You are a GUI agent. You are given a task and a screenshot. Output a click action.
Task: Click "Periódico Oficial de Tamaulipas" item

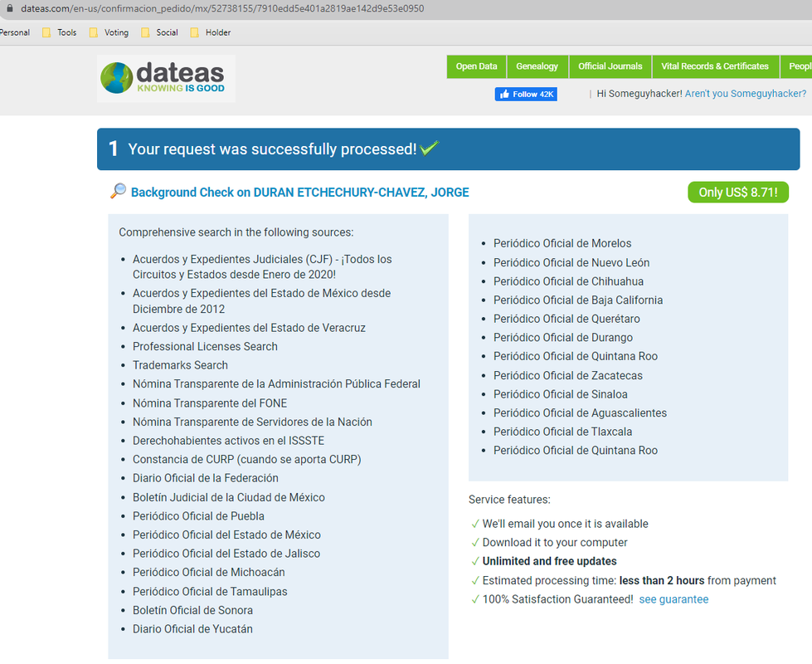pos(210,592)
